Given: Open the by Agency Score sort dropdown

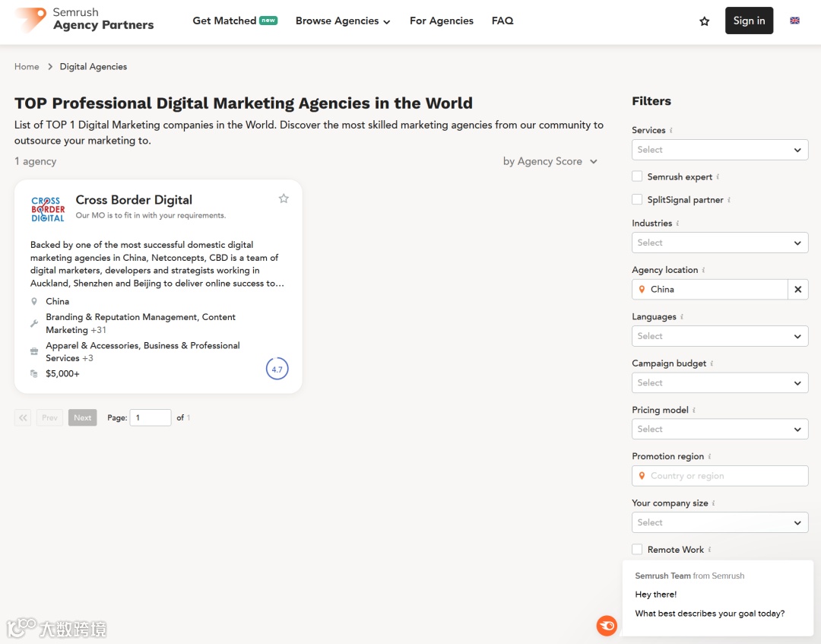Looking at the screenshot, I should pos(550,161).
